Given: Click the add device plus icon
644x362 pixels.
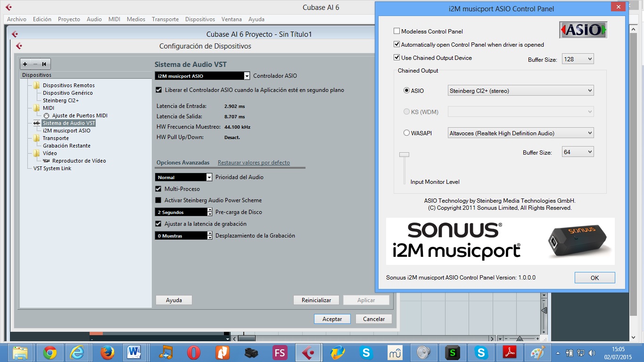Looking at the screenshot, I should [x=25, y=64].
